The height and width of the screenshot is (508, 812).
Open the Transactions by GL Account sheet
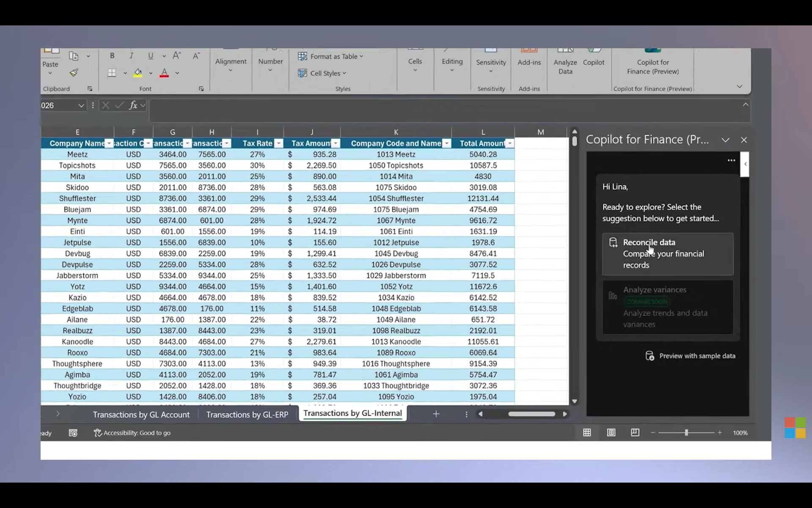click(141, 414)
